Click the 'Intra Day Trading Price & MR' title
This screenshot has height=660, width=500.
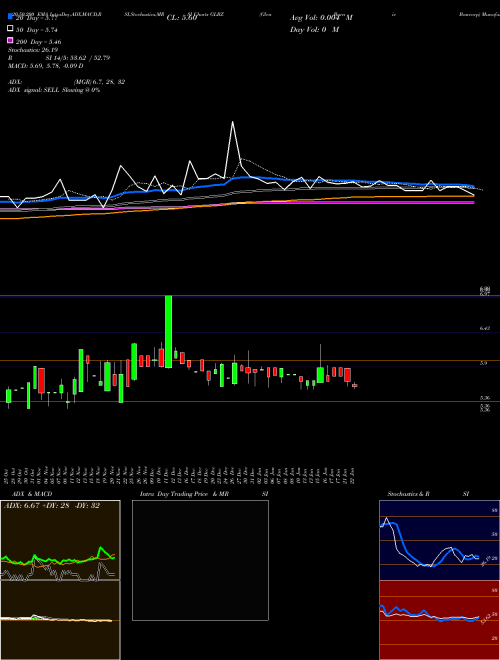(184, 494)
